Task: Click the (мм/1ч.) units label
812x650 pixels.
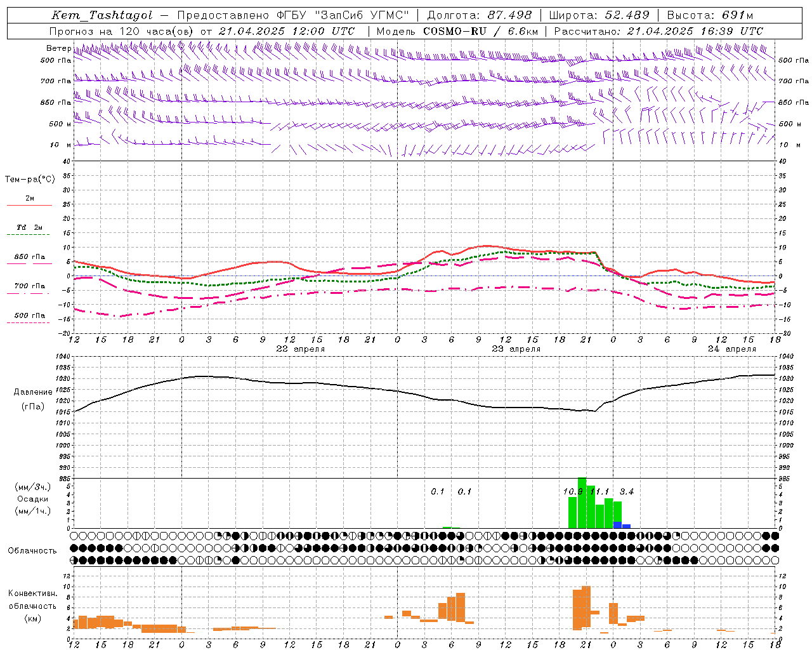Action: tap(32, 510)
